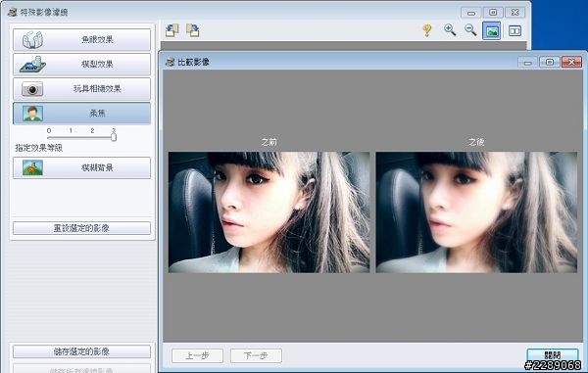Screen dimensions: 588x373
Task: Apply the toy camera effect (玩具相機效果)
Action: (81, 89)
